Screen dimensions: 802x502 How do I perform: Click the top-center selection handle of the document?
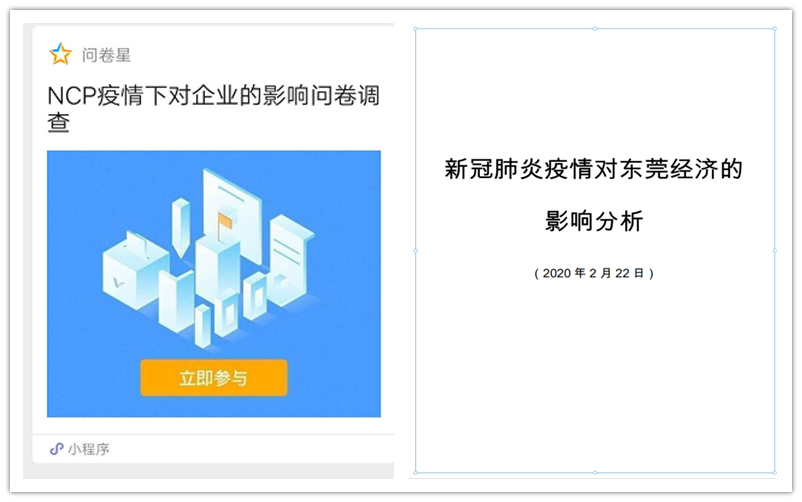point(595,29)
